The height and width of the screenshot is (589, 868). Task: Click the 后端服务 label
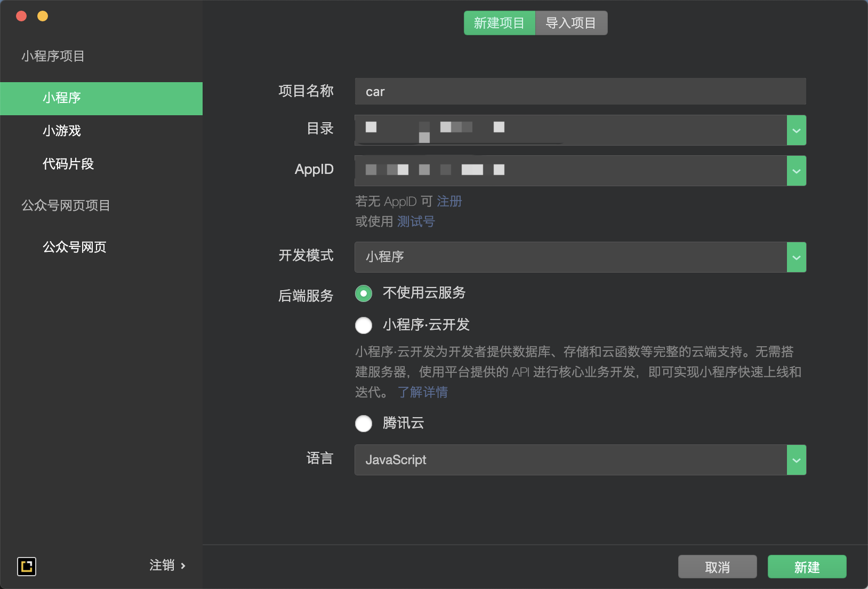[x=306, y=296]
